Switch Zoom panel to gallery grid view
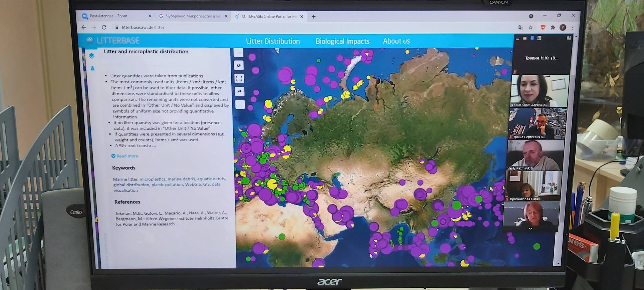 [x=540, y=38]
